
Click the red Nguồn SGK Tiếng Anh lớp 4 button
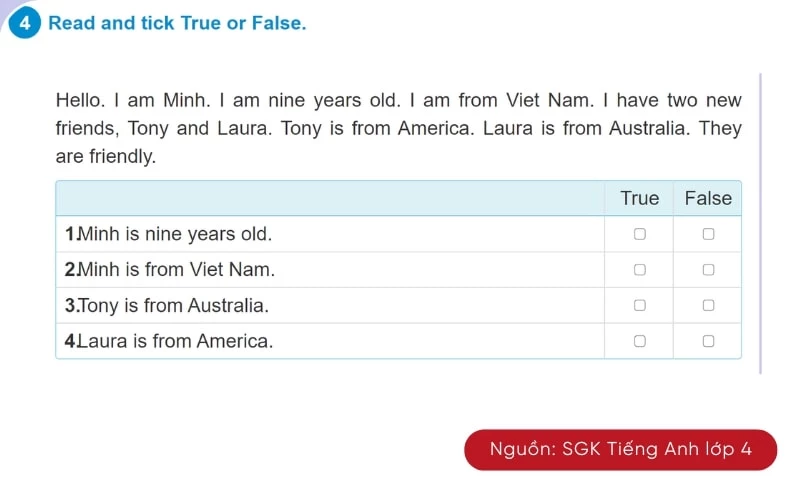(x=620, y=449)
